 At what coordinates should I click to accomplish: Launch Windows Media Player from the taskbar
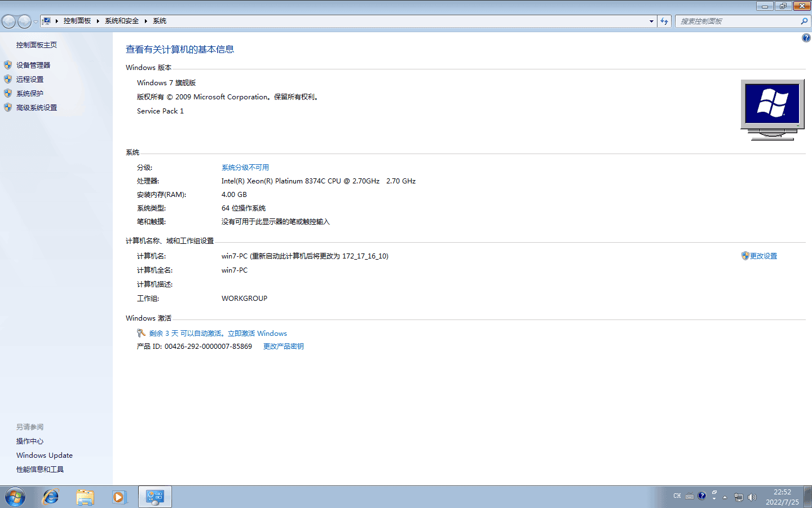click(120, 497)
